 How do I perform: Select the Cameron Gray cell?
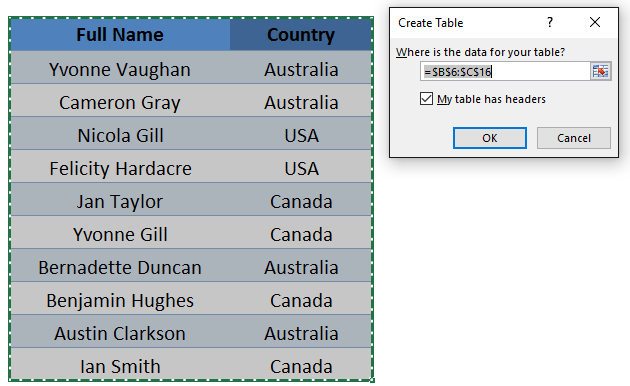tap(120, 101)
